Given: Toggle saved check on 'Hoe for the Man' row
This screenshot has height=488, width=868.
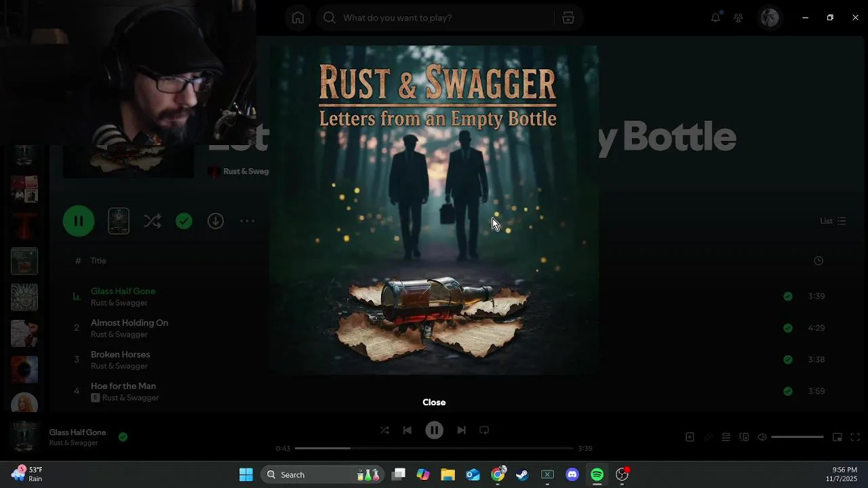Looking at the screenshot, I should [x=788, y=391].
